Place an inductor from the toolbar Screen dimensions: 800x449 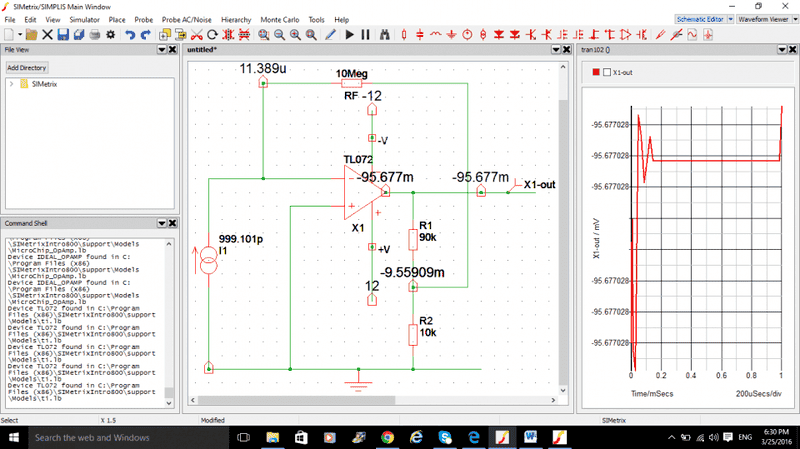436,35
